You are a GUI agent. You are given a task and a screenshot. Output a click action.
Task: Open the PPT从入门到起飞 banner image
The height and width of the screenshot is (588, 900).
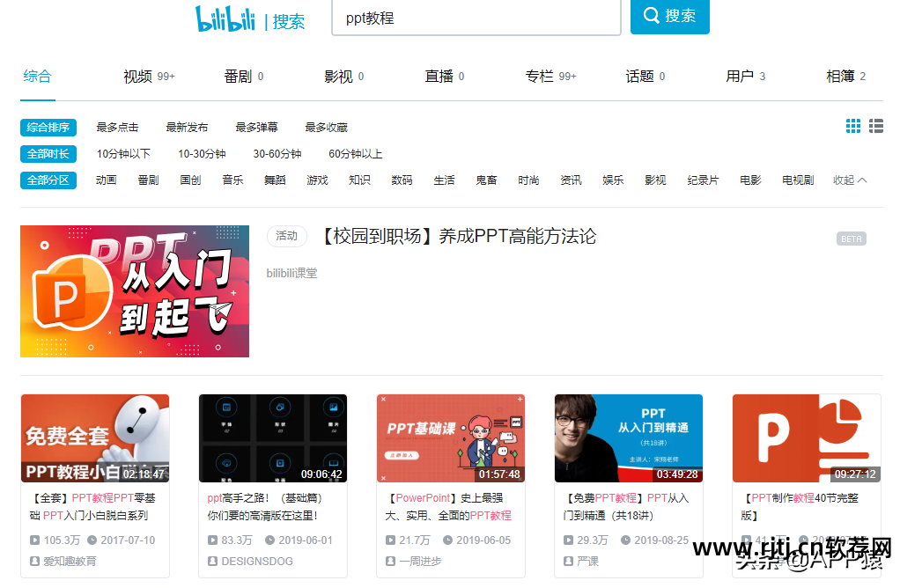135,291
